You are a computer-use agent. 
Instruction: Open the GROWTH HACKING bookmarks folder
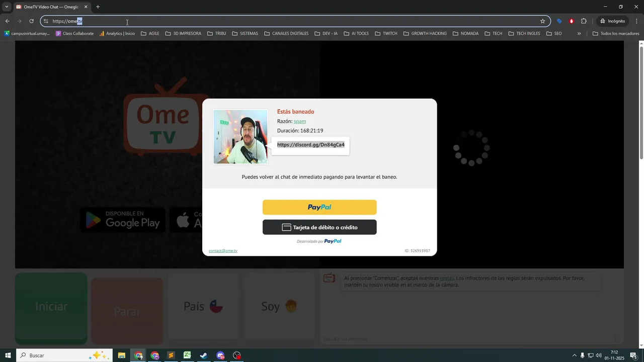pos(425,34)
